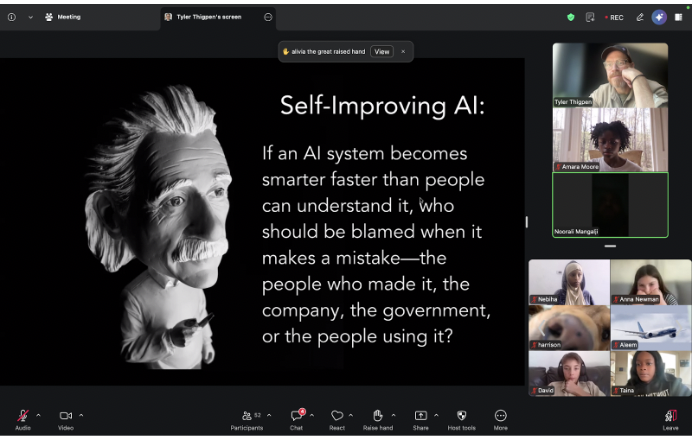Select Aleem's airplane video tile
This screenshot has height=436, width=694.
tap(651, 328)
